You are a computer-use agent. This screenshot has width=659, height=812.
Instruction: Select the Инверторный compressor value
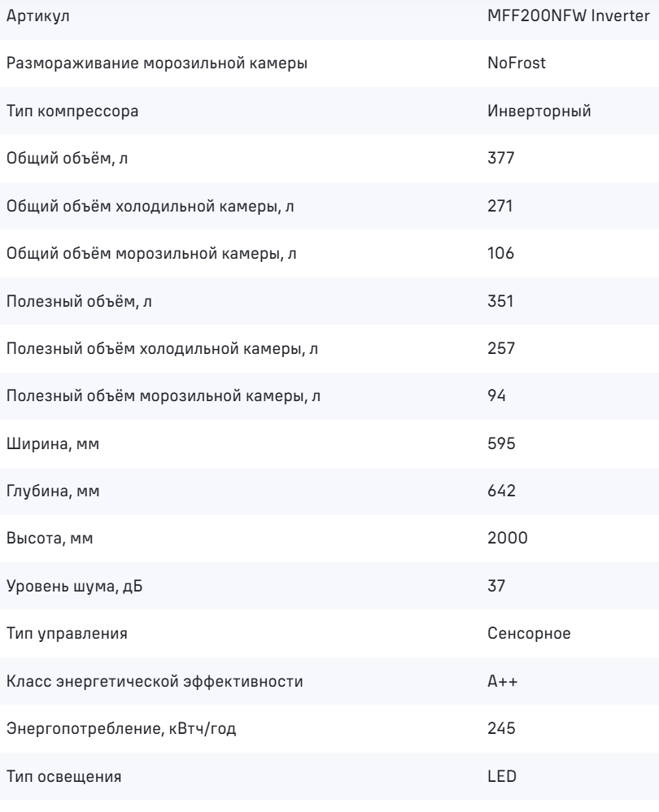pos(539,111)
